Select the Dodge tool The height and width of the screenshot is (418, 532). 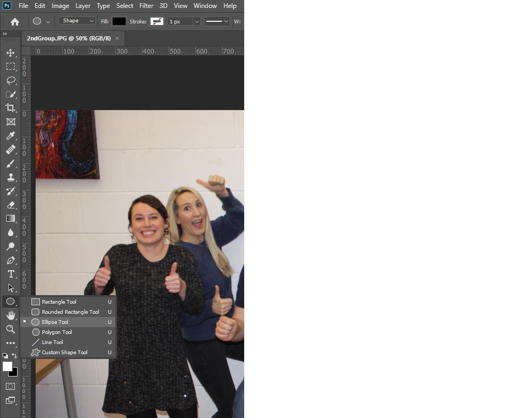click(11, 246)
